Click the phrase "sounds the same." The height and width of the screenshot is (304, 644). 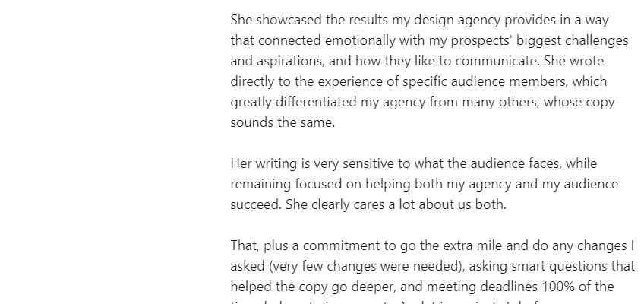[283, 122]
